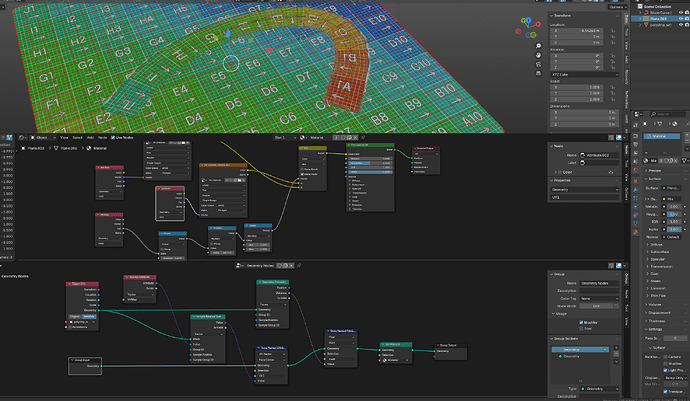The image size is (690, 401).
Task: Click the viewport zoom magnifier icon
Action: pyautogui.click(x=538, y=46)
